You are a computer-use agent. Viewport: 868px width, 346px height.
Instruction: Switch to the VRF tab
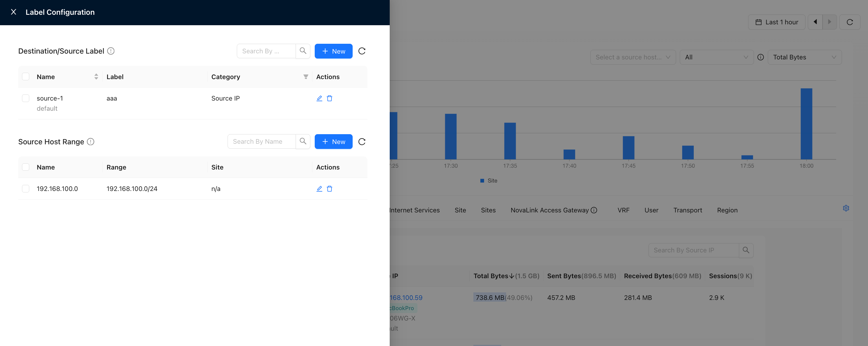[x=623, y=210]
